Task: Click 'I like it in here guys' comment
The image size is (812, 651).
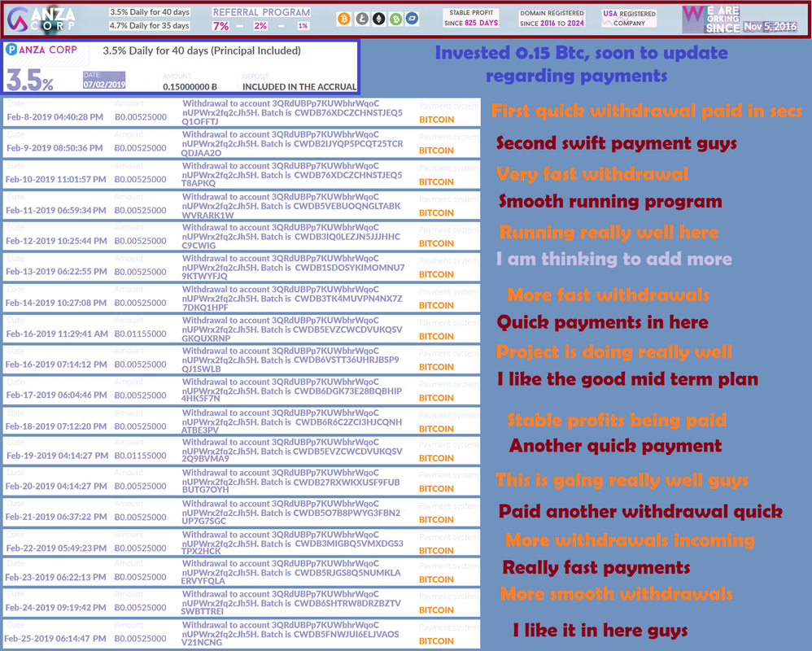Action: click(x=600, y=631)
